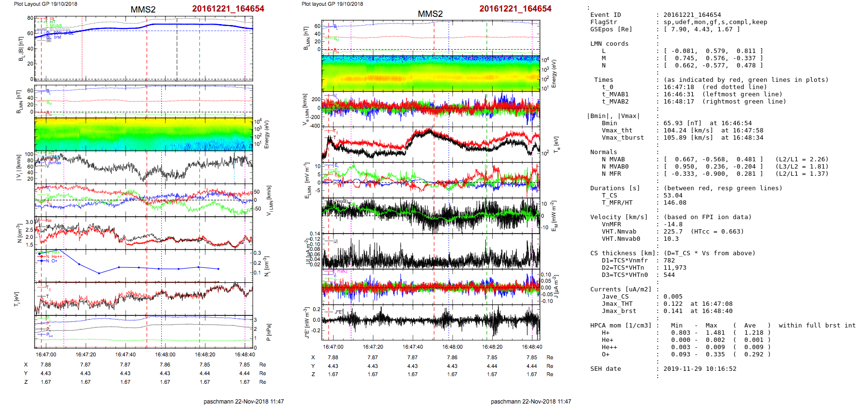Click the gray dashed vertical line in top-left panel
Image resolution: width=868 pixels, height=405 pixels.
tap(177, 48)
